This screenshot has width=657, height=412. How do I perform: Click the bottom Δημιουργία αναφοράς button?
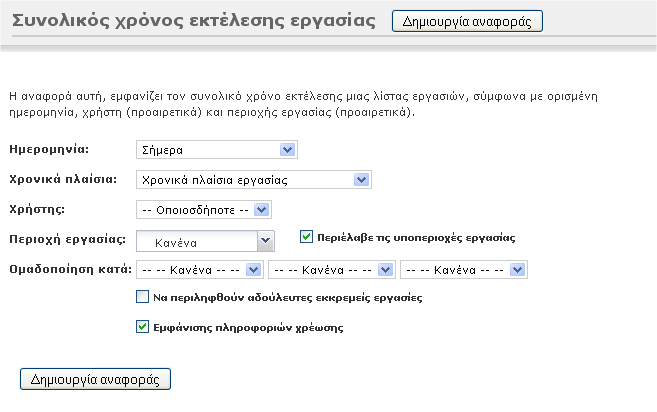point(96,379)
